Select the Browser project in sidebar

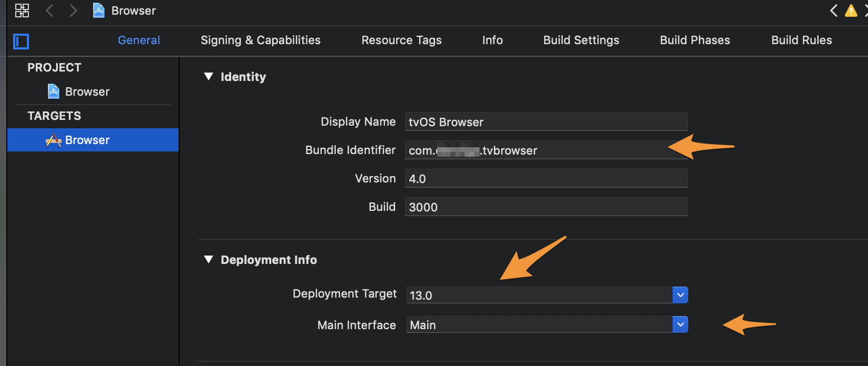point(87,91)
